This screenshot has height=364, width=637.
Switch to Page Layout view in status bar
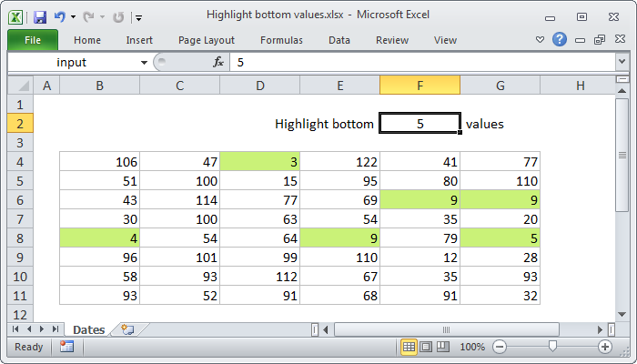pyautogui.click(x=426, y=347)
